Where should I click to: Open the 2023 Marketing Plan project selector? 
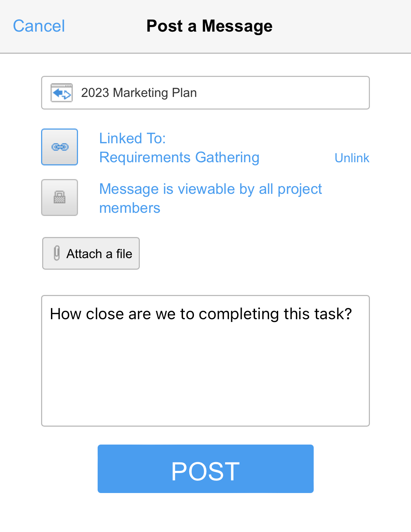(205, 93)
